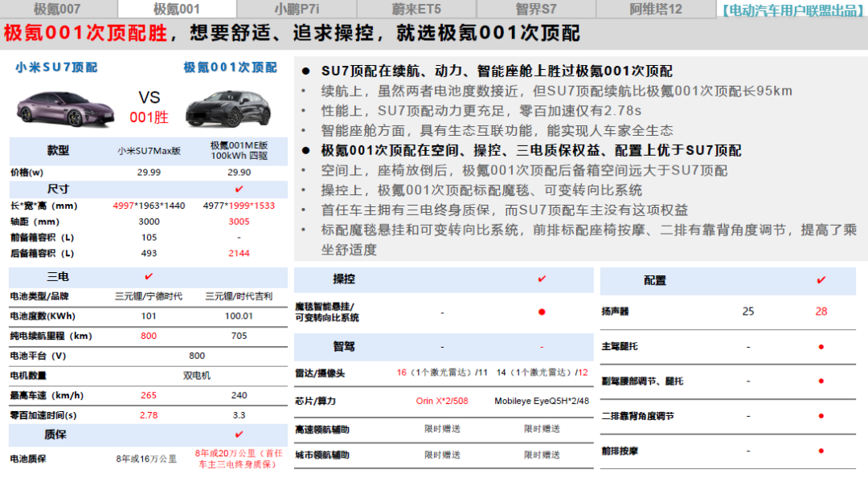Click the 三元锂/时代吉利 battery cell

pyautogui.click(x=240, y=296)
